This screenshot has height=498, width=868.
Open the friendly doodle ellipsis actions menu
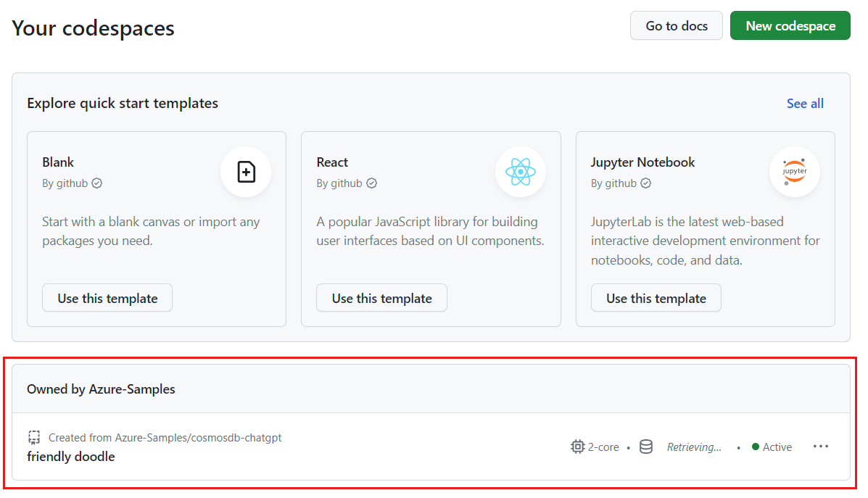821,447
